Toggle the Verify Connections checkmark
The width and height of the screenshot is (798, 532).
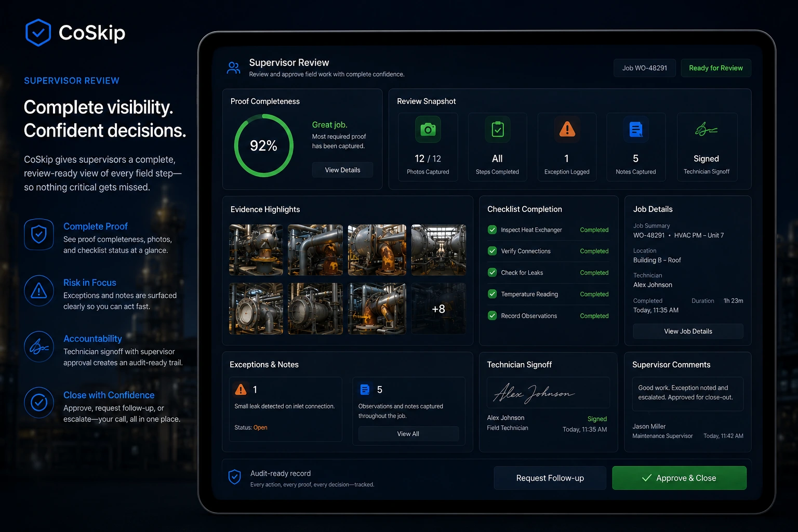coord(492,251)
